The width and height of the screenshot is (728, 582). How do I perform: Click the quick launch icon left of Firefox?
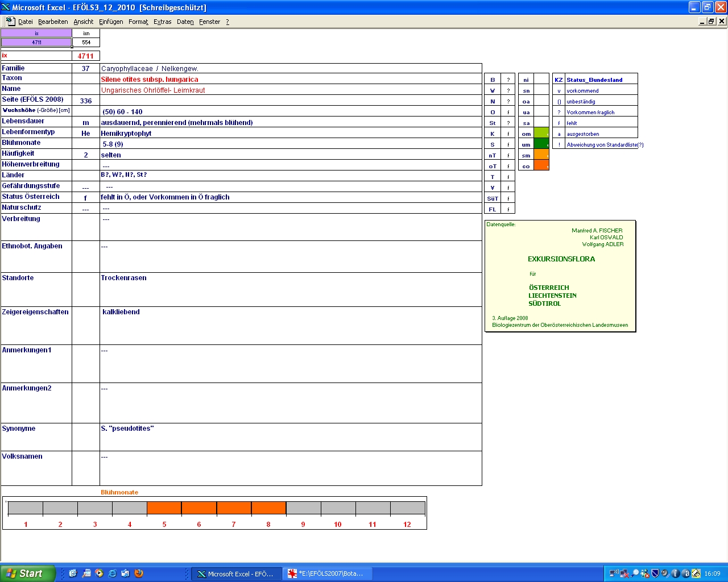(x=125, y=573)
